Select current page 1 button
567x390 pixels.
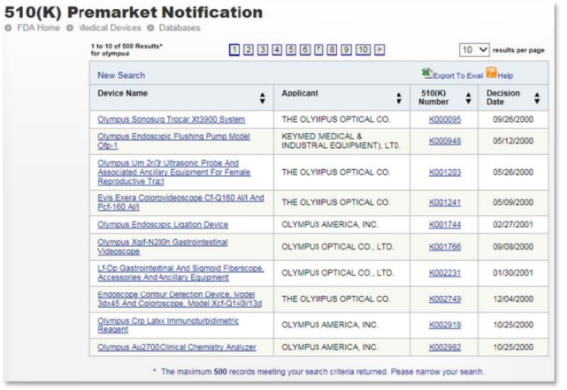(x=234, y=50)
